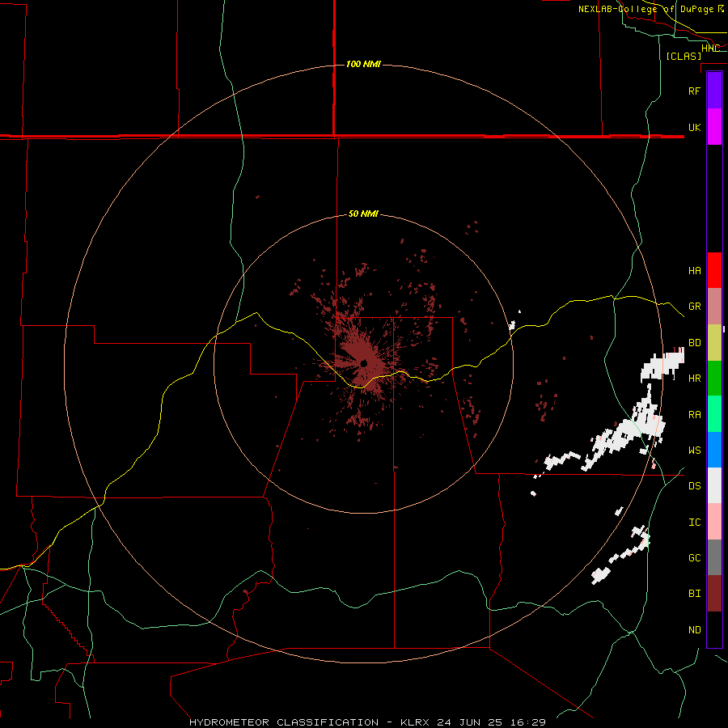
Task: Click the [CLAS] product label
Action: click(x=684, y=56)
